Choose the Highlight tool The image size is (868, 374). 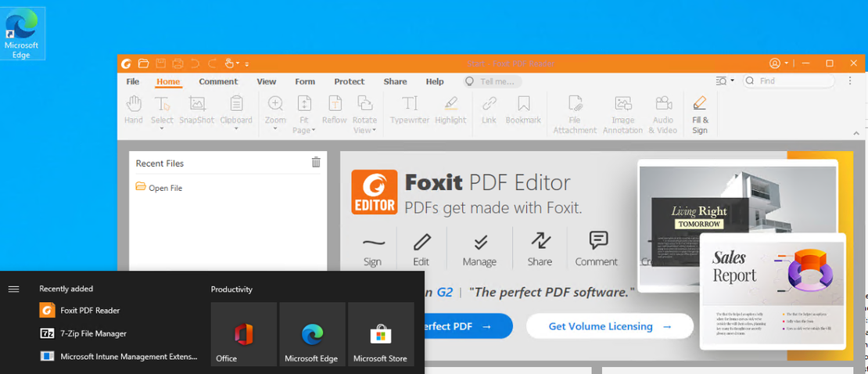tap(450, 109)
